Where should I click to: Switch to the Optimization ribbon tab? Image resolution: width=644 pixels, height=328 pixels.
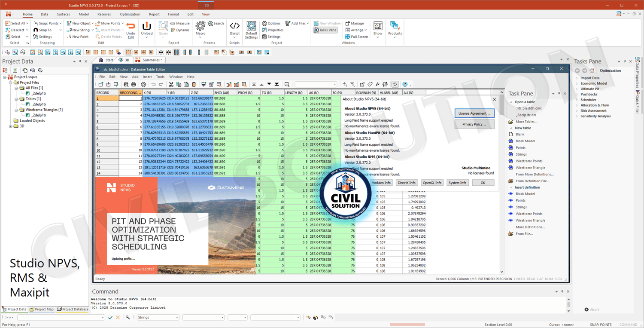tap(130, 14)
